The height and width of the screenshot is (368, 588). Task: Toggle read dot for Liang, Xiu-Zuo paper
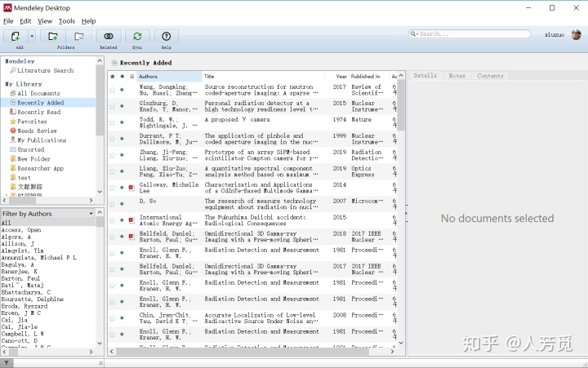click(x=122, y=171)
